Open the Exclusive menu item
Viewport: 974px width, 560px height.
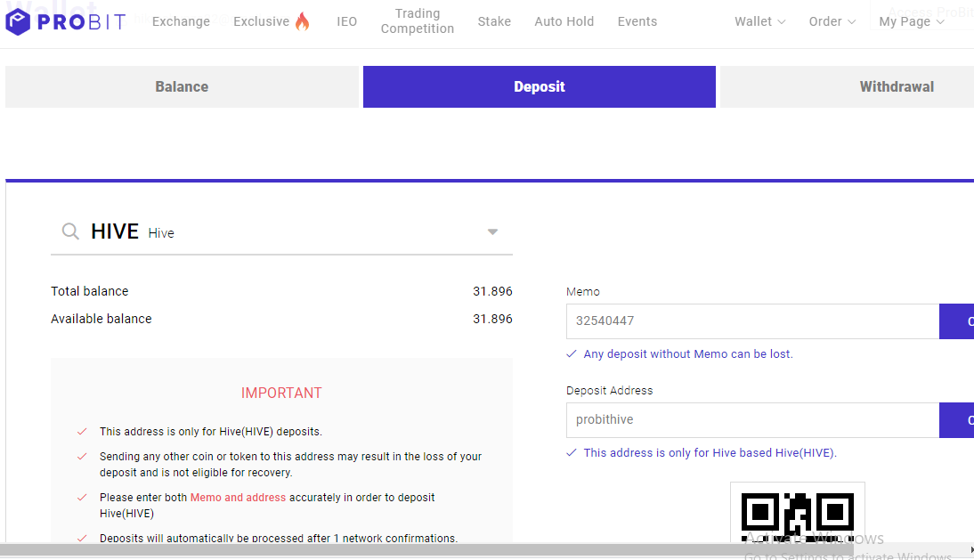(261, 21)
